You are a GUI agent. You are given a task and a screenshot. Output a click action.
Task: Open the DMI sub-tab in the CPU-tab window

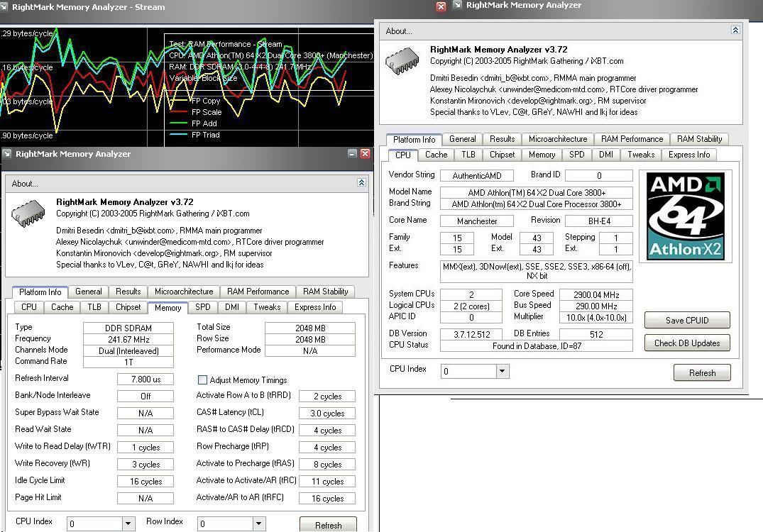[606, 154]
